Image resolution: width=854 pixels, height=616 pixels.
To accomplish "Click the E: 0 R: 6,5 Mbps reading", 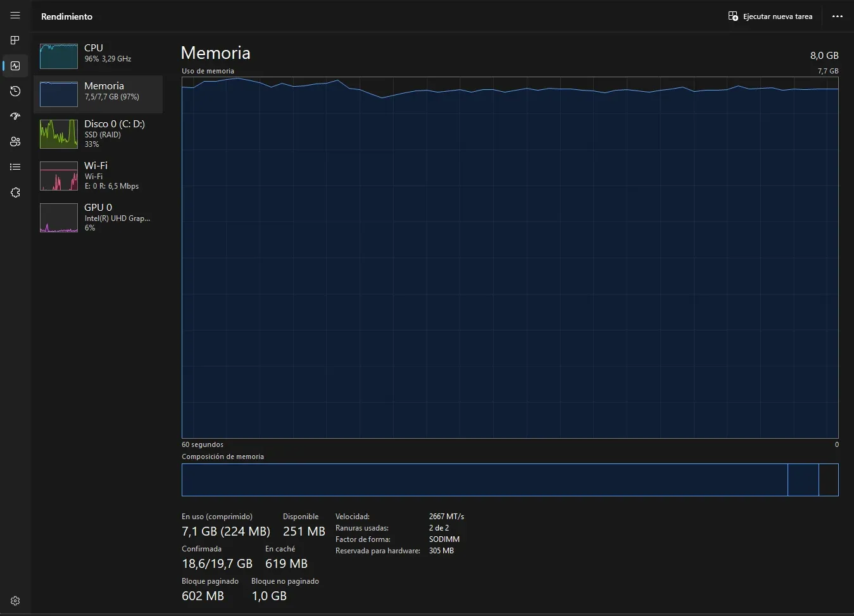I will point(111,186).
